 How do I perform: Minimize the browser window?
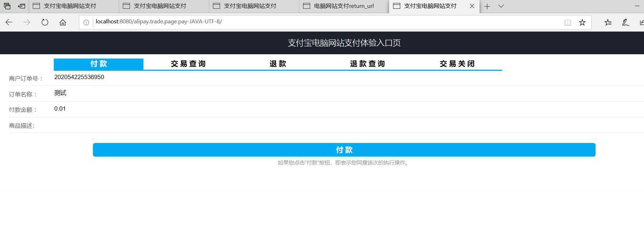point(637,6)
